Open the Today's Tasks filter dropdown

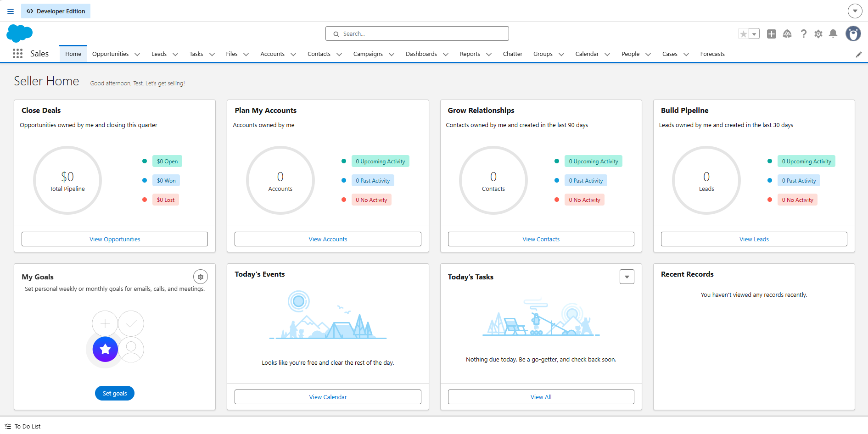point(627,277)
